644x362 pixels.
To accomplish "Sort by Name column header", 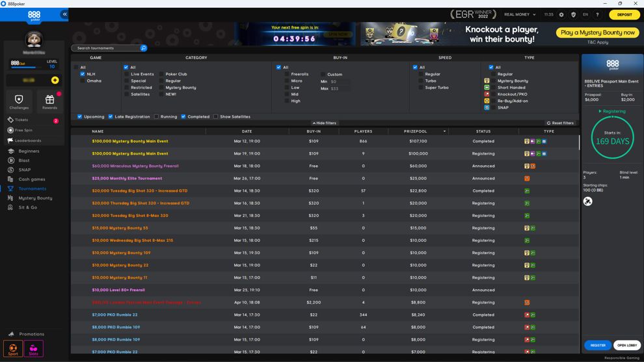I will pos(98,131).
